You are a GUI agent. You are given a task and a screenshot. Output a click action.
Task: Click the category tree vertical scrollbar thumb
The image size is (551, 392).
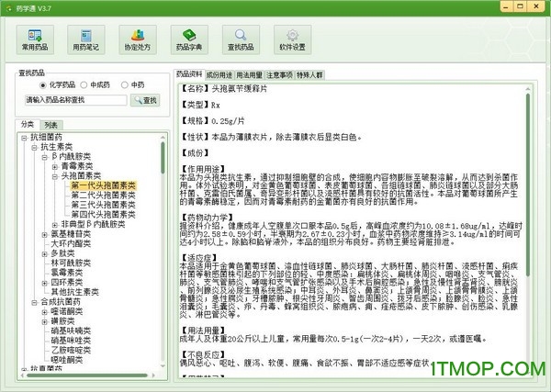pyautogui.click(x=163, y=158)
